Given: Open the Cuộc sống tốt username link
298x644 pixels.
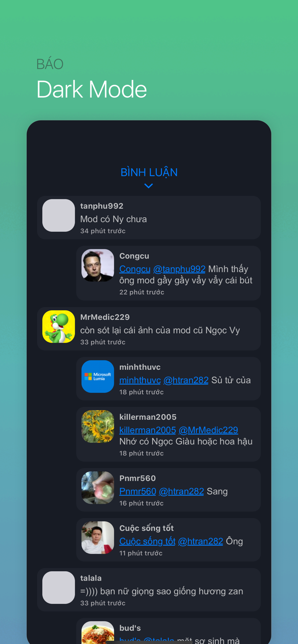Looking at the screenshot, I should pos(147,541).
